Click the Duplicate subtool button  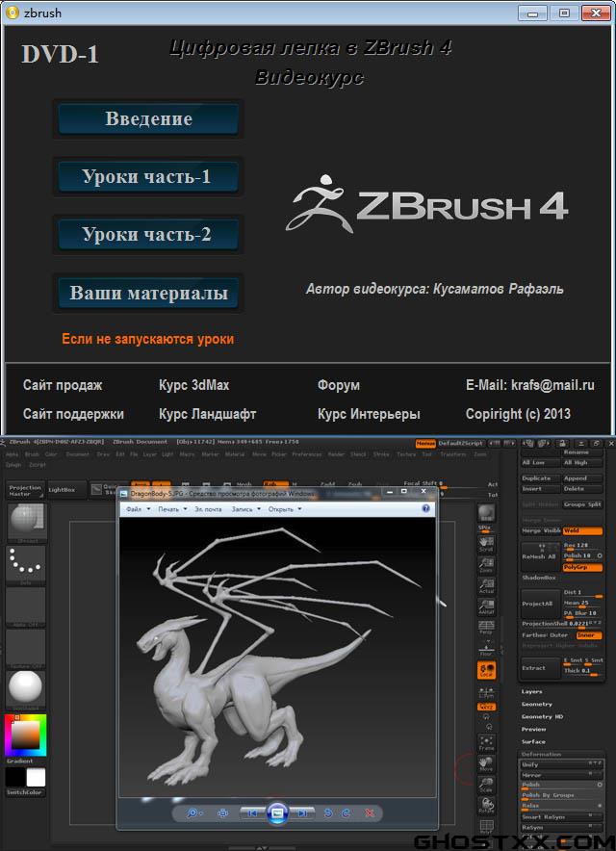click(x=541, y=478)
